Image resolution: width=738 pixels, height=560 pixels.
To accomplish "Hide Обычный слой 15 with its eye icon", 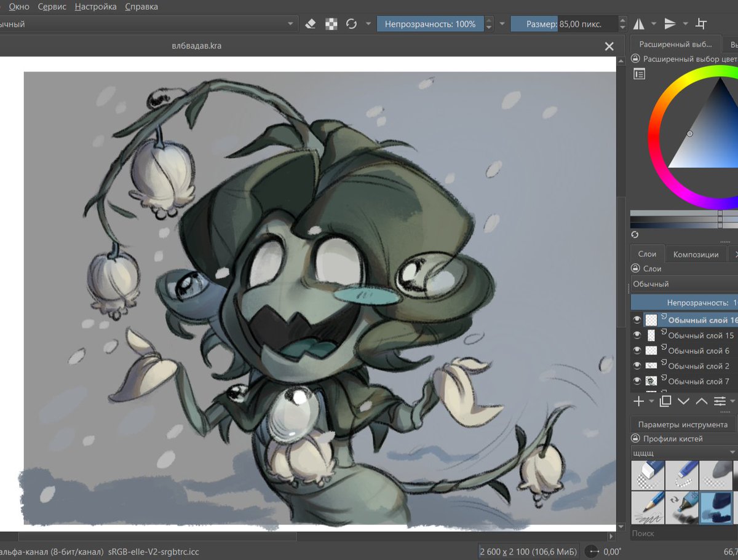I will [x=637, y=334].
